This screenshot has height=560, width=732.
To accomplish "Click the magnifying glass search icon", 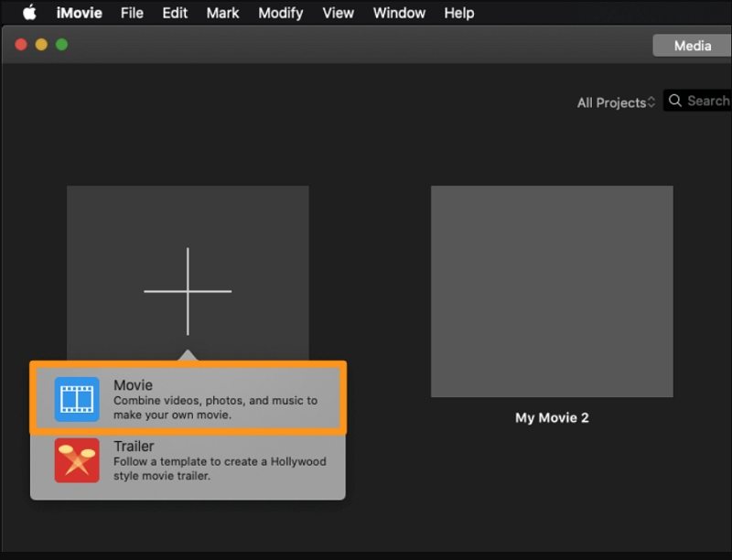I will pyautogui.click(x=675, y=101).
